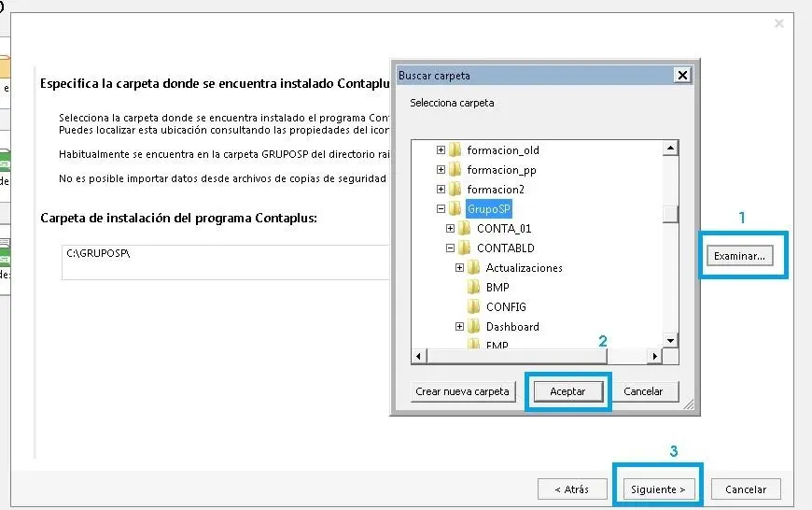
Task: Click the formacion_pp tree label
Action: (x=501, y=170)
